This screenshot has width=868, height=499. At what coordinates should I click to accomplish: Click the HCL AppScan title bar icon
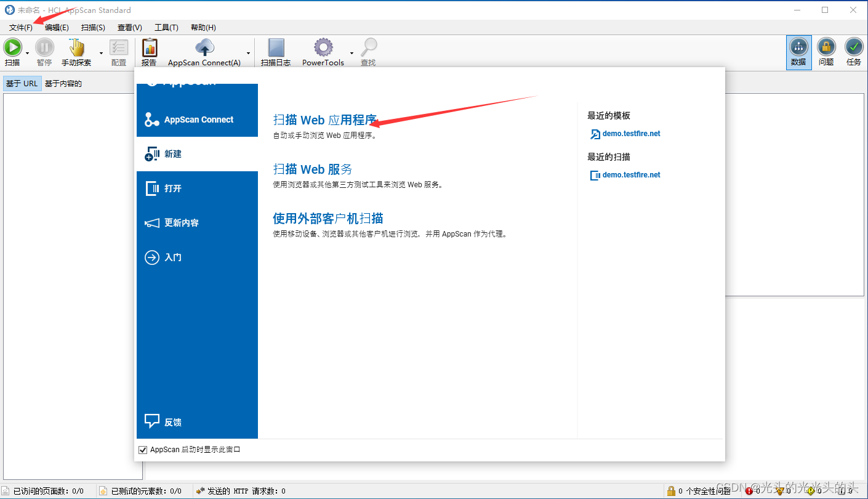pyautogui.click(x=9, y=10)
